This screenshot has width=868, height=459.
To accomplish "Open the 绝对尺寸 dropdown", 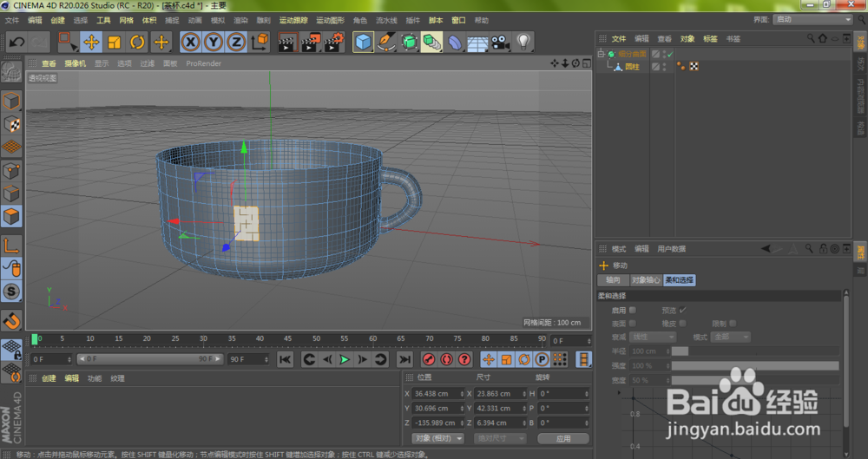I will tap(500, 438).
